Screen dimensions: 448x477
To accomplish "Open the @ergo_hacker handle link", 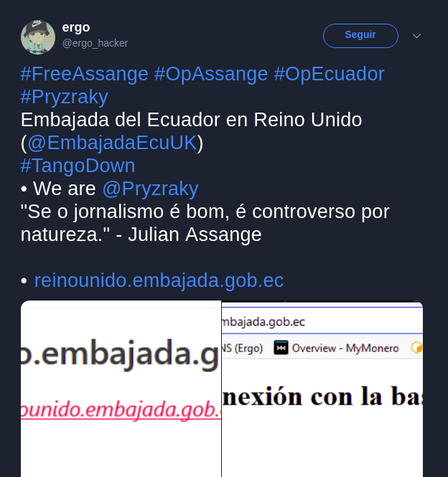I will [x=95, y=43].
